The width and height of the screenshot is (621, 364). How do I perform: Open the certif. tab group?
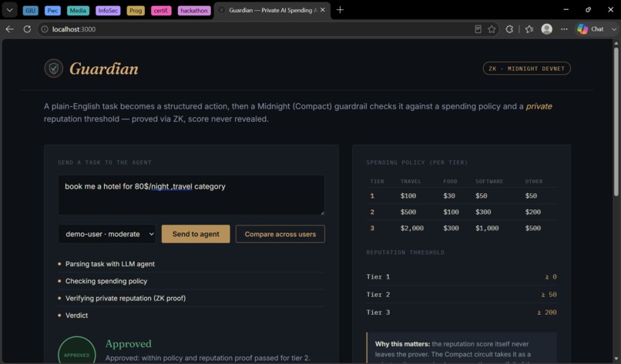click(161, 11)
